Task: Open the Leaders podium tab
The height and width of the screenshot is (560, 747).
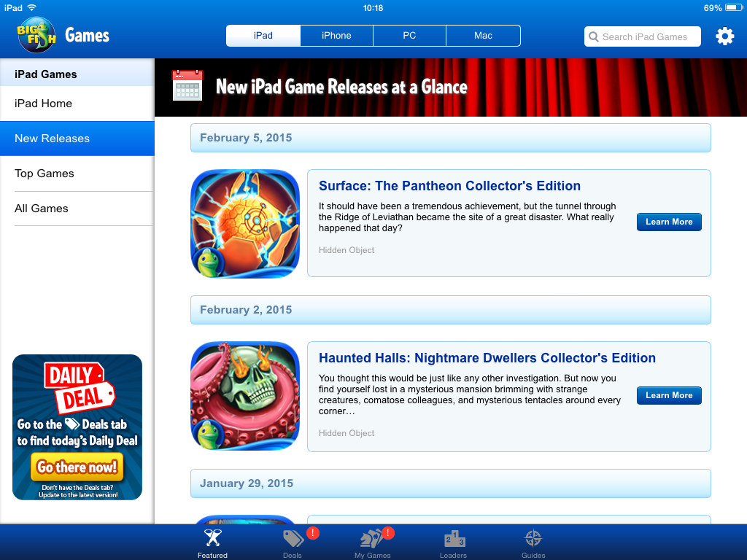Action: (x=453, y=542)
